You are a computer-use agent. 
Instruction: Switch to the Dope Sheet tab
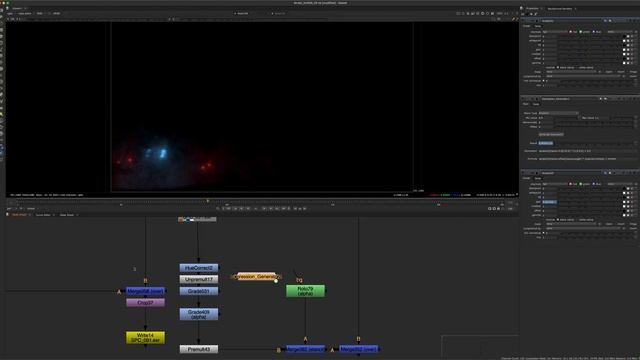(67, 215)
